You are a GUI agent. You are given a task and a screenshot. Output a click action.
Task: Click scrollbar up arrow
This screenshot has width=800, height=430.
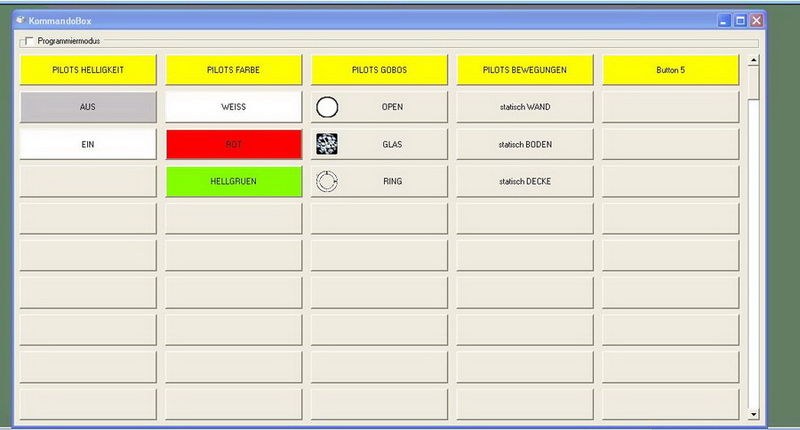753,61
